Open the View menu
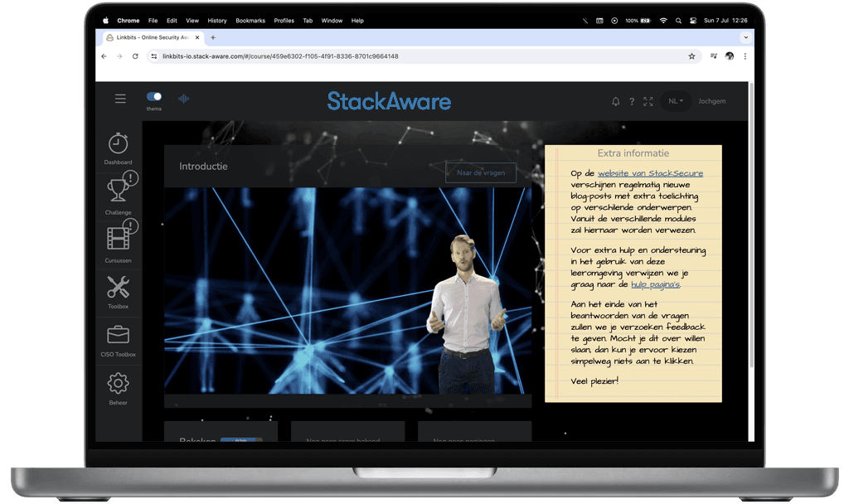Screen dimensions: 849x504 point(192,21)
